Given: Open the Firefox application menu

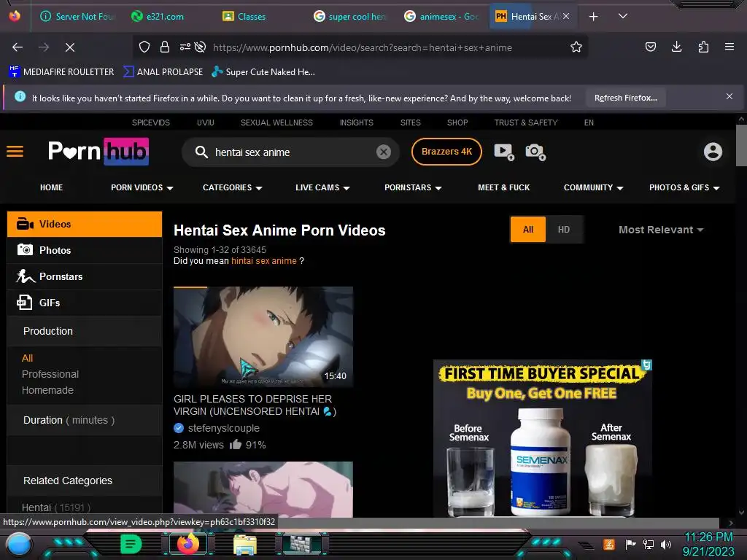Looking at the screenshot, I should [729, 47].
